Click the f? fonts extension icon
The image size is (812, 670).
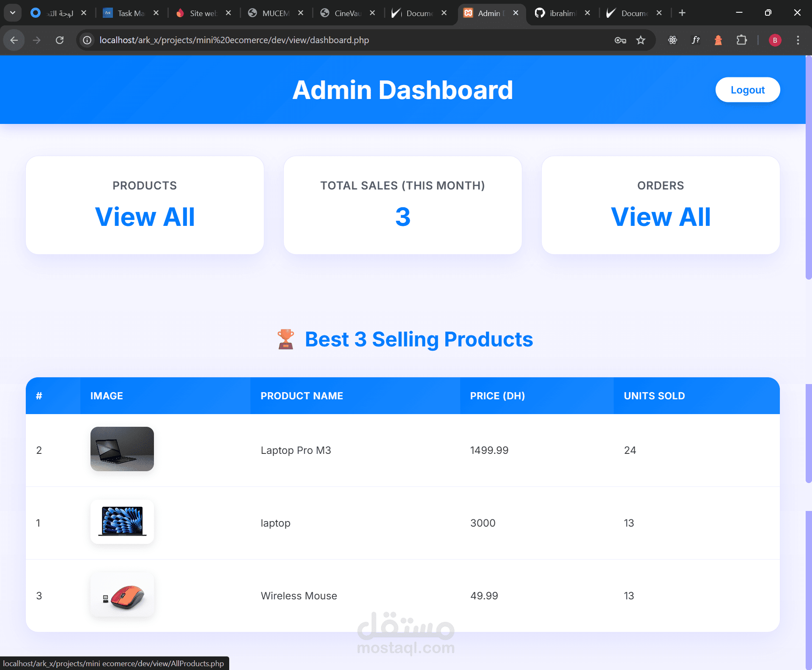(x=695, y=40)
